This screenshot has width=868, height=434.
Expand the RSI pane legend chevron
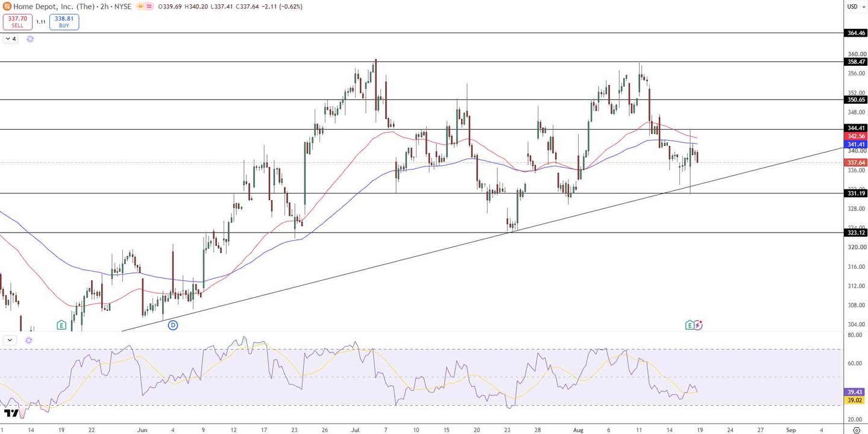click(x=10, y=340)
